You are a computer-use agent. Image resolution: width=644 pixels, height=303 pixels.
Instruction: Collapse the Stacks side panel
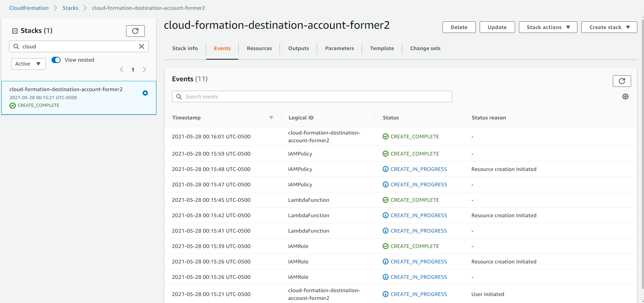tap(15, 31)
